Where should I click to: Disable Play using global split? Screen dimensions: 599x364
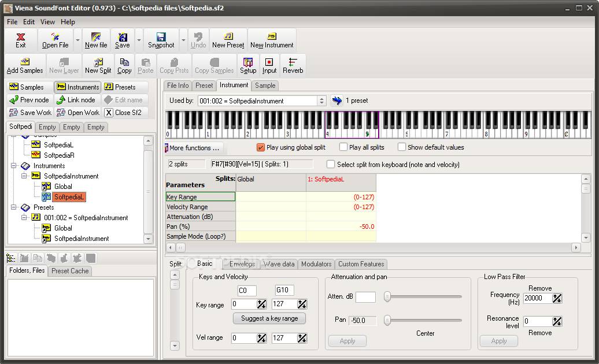click(261, 147)
